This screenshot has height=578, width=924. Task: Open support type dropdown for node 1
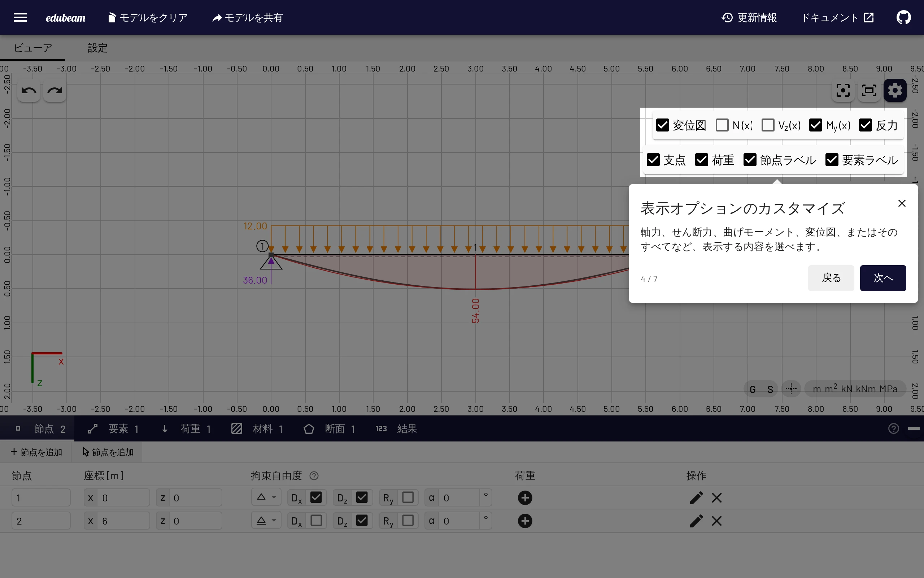pyautogui.click(x=266, y=497)
